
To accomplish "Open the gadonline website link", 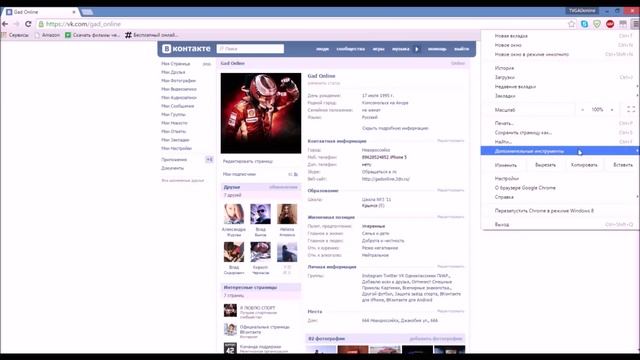I will pos(386,179).
